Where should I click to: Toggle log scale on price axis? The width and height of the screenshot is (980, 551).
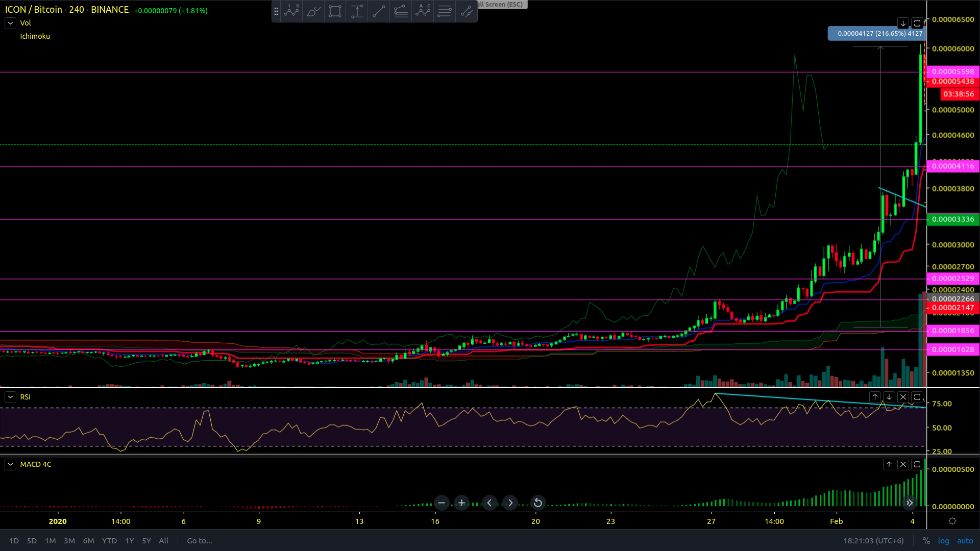(x=943, y=541)
